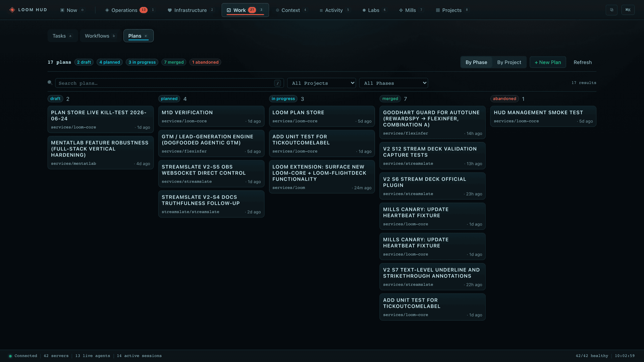Click the Refresh button
The width and height of the screenshot is (644, 362).
pyautogui.click(x=583, y=62)
